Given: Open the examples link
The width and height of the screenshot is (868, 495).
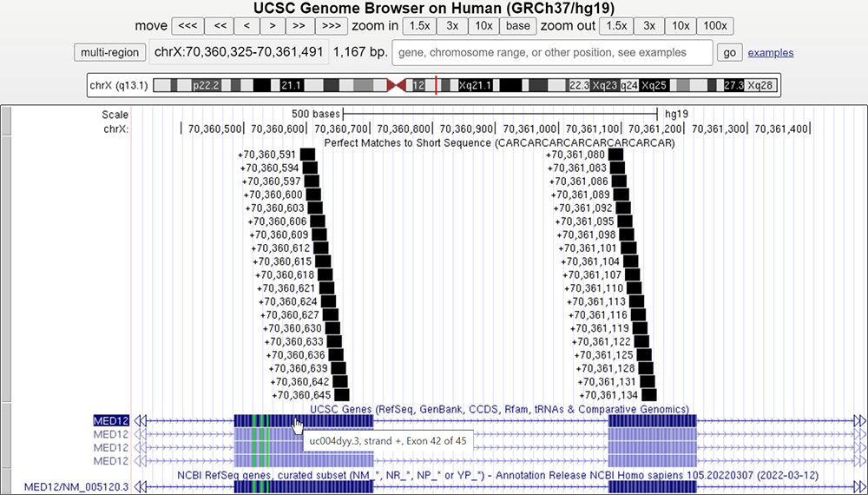Looking at the screenshot, I should click(x=770, y=52).
